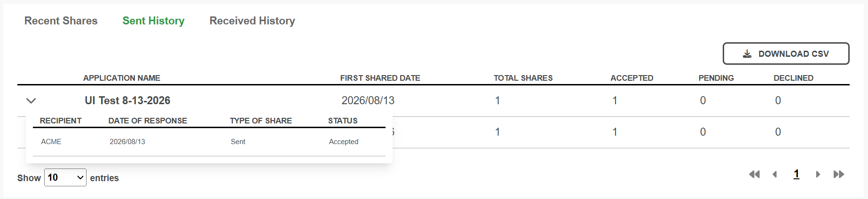Collapse the UI Test 8-13-2026 row chevron
This screenshot has height=199, width=868.
click(31, 100)
